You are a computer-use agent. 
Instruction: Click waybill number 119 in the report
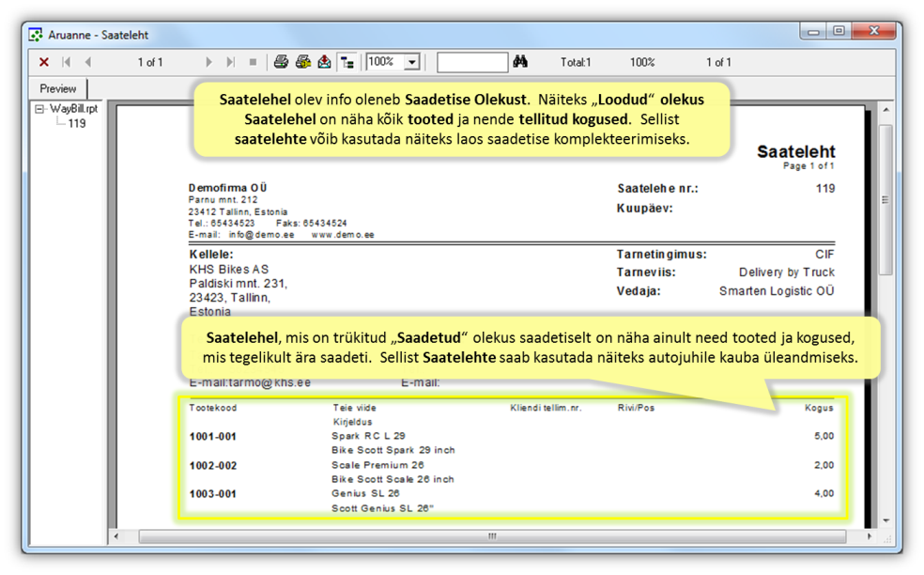(825, 189)
